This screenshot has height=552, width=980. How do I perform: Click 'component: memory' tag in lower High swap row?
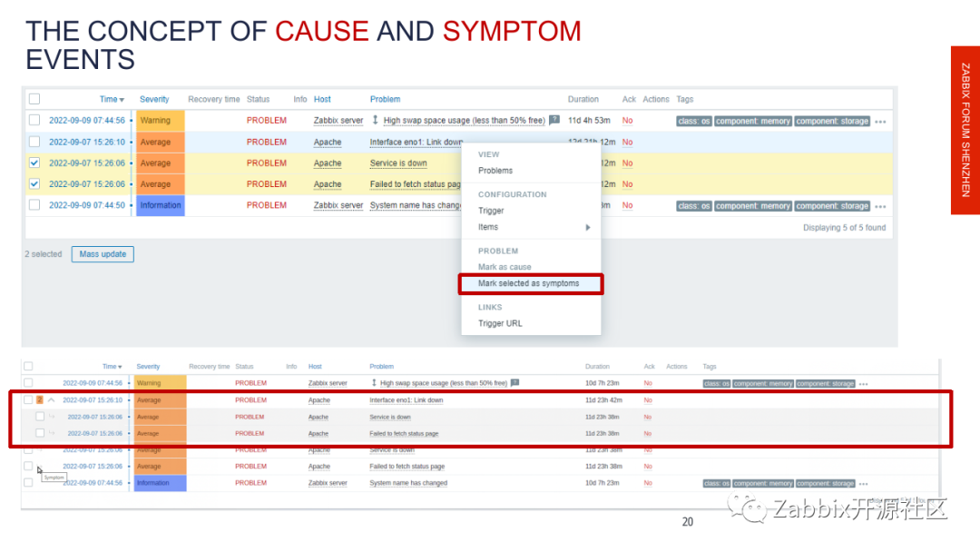[x=763, y=384]
